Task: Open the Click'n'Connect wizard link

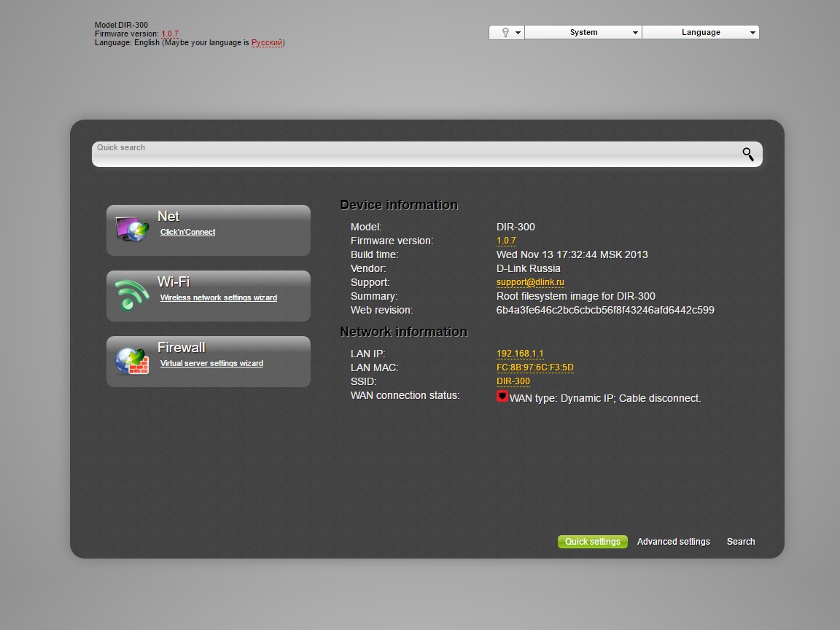Action: coord(187,232)
